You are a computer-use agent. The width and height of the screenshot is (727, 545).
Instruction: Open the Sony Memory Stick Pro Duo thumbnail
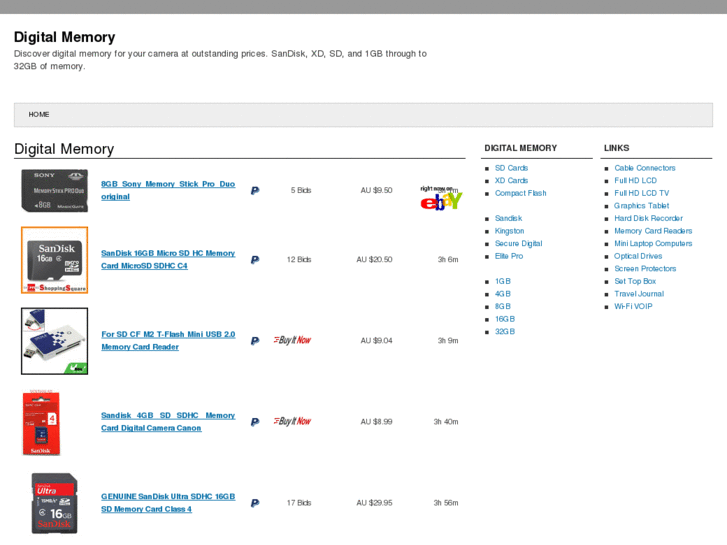tap(55, 191)
